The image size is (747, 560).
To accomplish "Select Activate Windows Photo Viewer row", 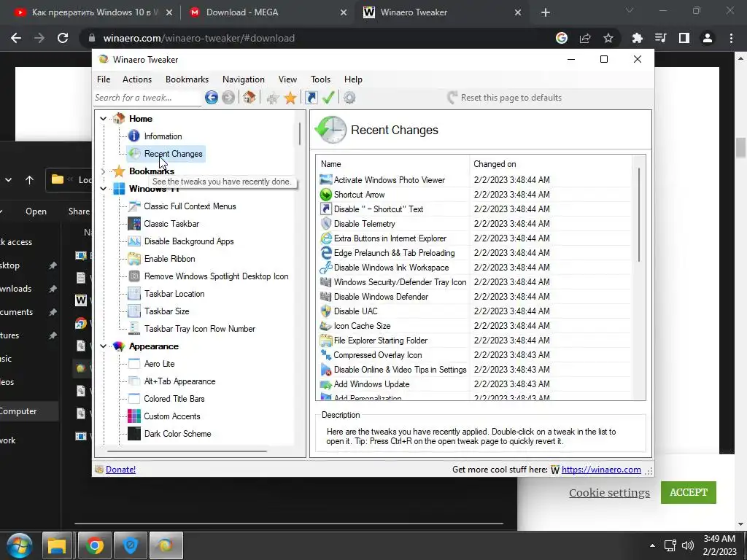I will pos(473,180).
